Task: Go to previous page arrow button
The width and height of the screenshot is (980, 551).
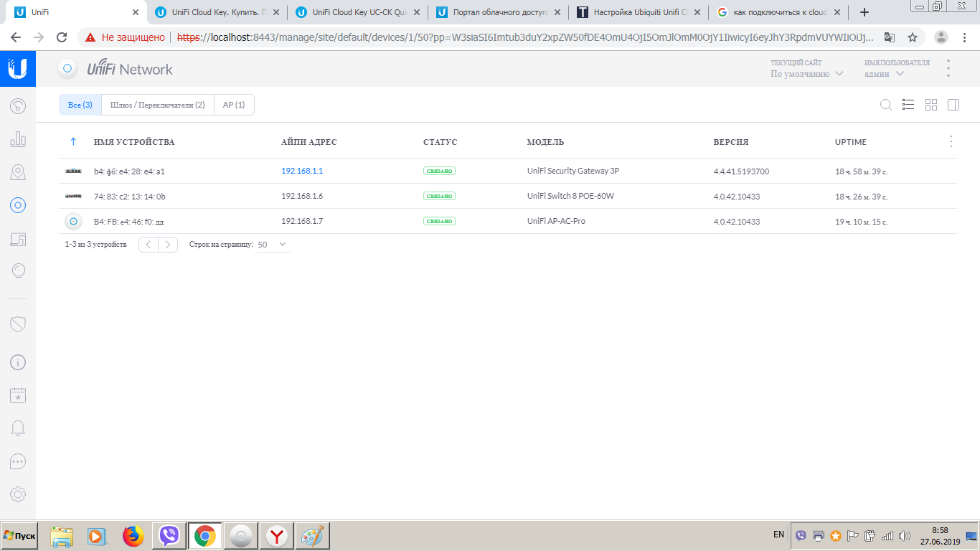Action: (x=149, y=245)
